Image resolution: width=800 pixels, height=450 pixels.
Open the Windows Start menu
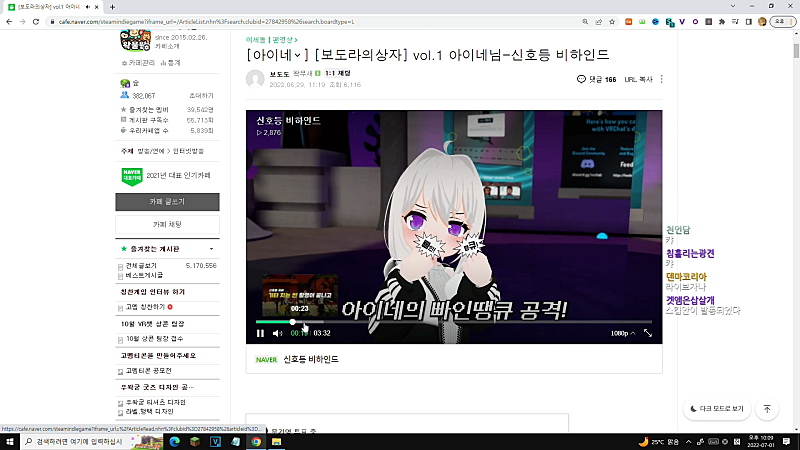point(10,441)
